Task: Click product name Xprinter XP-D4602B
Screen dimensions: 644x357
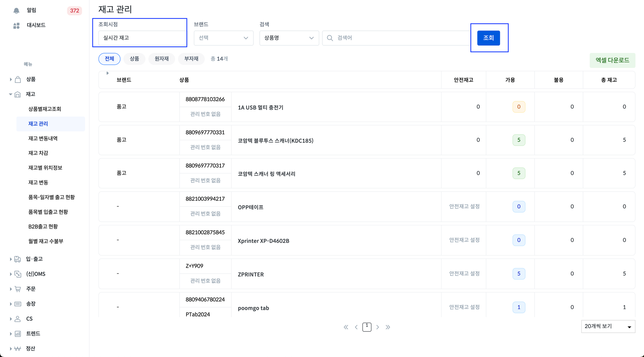Action: tap(263, 241)
